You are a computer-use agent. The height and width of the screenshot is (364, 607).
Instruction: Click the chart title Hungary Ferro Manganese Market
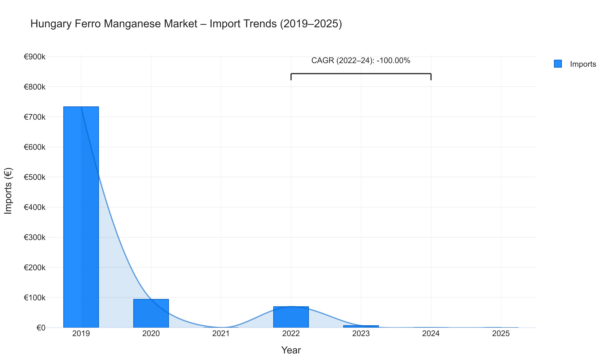tap(186, 24)
